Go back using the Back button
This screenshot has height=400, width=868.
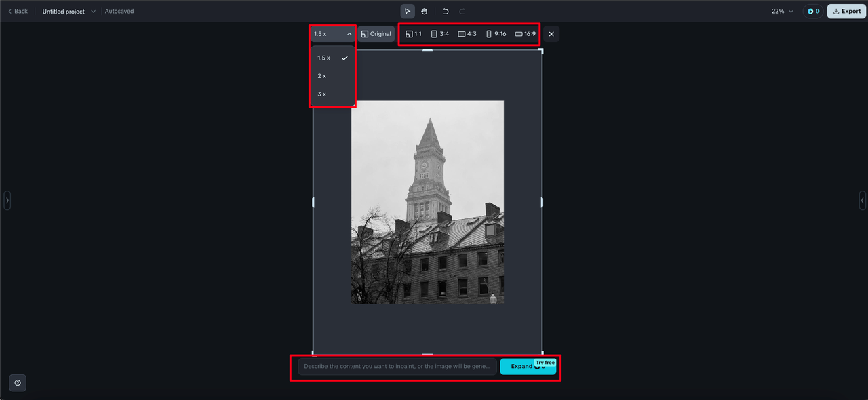pos(18,11)
